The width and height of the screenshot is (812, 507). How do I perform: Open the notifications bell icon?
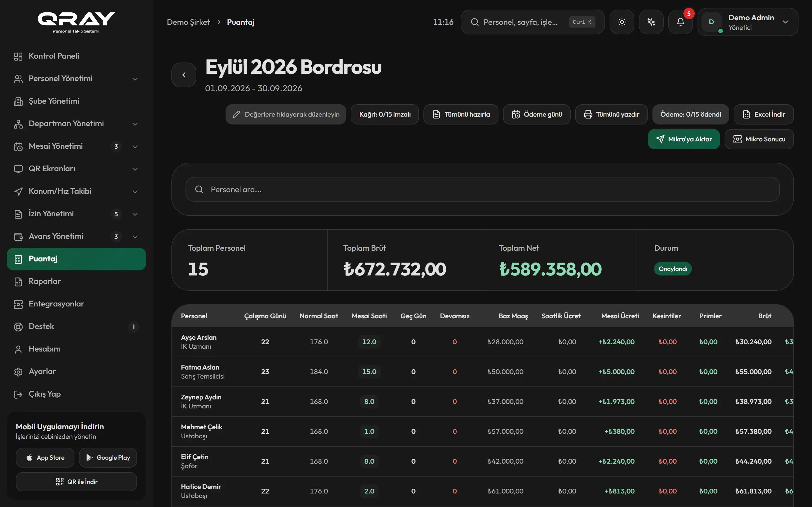tap(680, 22)
